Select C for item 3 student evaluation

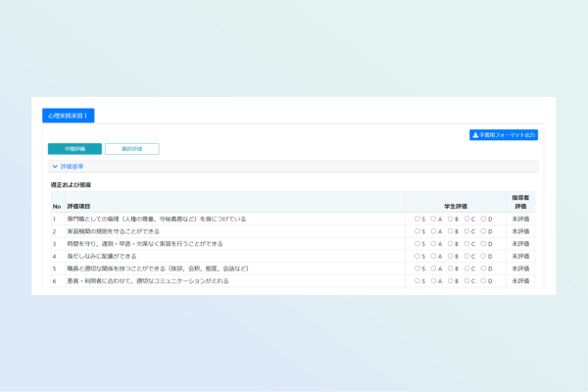click(x=468, y=243)
